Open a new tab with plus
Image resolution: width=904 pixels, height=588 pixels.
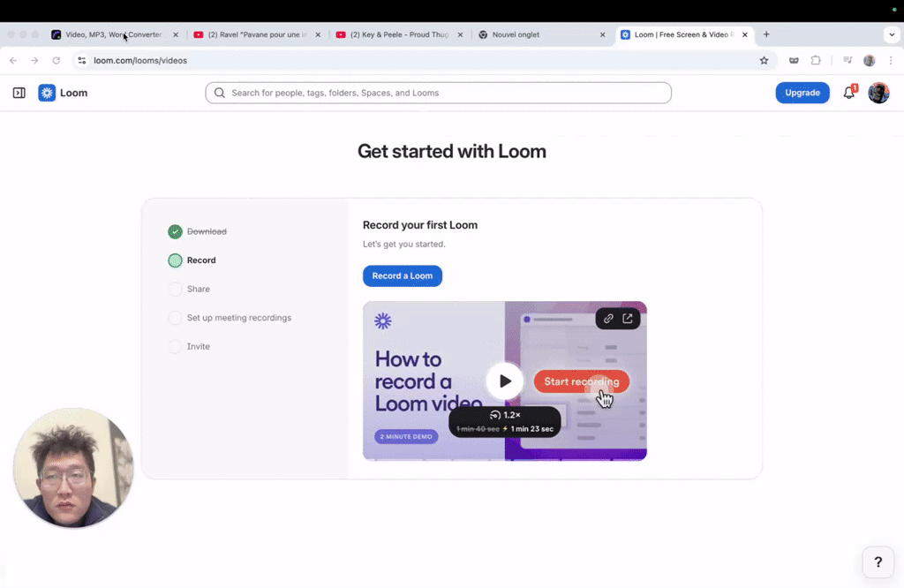click(x=766, y=34)
